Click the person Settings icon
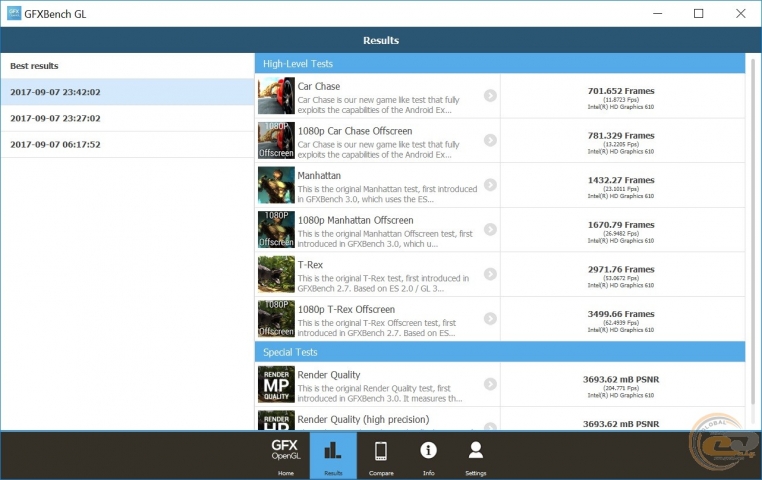The height and width of the screenshot is (480, 762). point(476,450)
